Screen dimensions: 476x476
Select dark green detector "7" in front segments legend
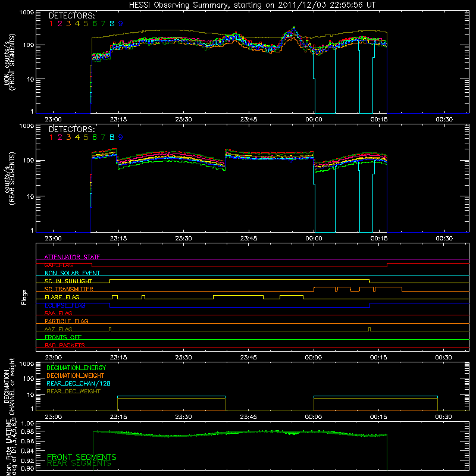pyautogui.click(x=103, y=23)
